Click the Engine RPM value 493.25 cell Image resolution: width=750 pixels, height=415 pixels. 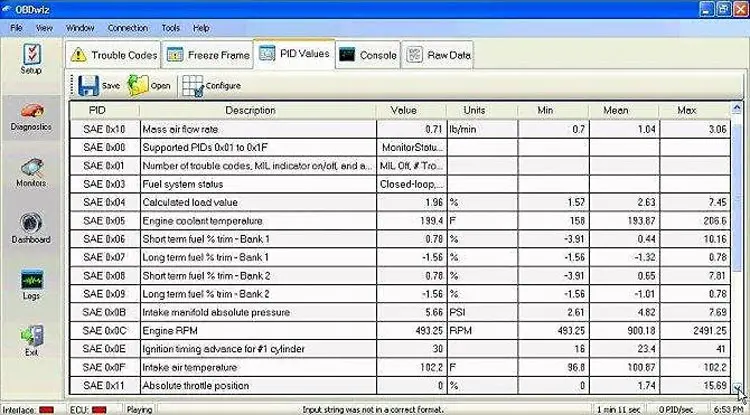tap(411, 331)
